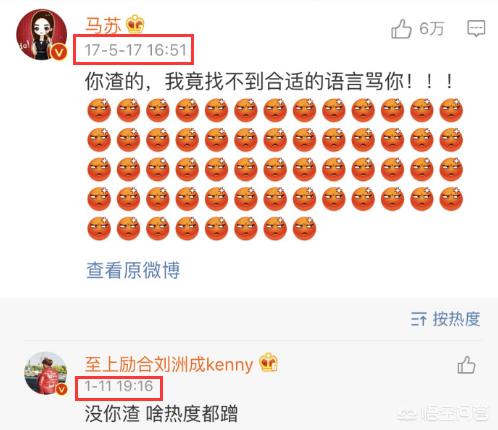498x430 pixels.
Task: Like the comment from 至上励合刘洲成kenny
Action: point(466,365)
